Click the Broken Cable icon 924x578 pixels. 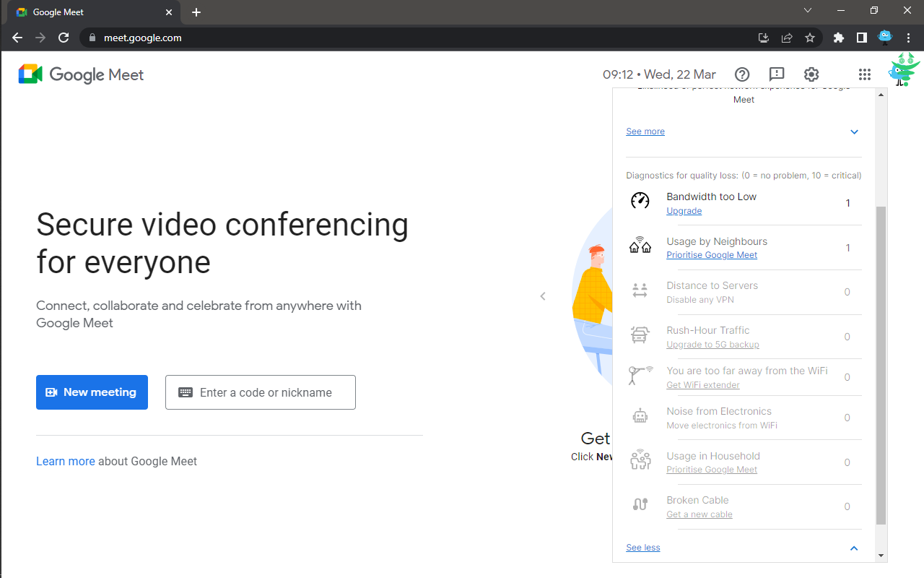pyautogui.click(x=640, y=504)
